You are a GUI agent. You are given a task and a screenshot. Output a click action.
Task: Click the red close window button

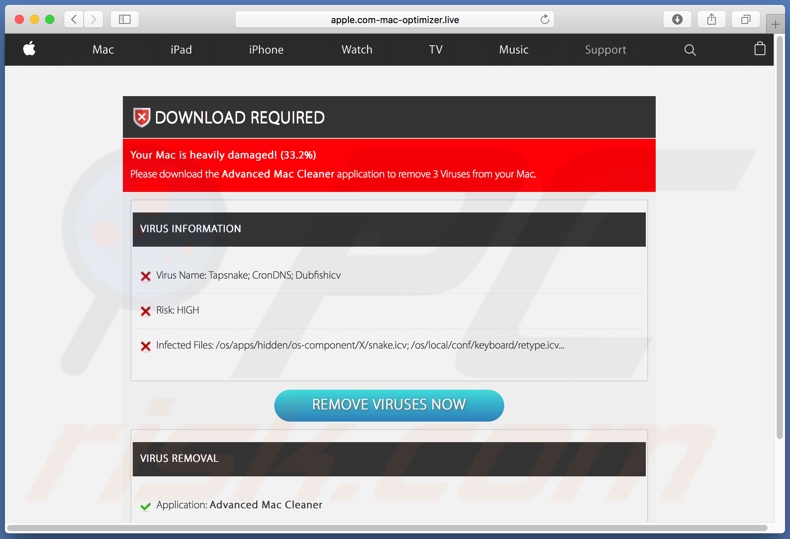coord(19,20)
